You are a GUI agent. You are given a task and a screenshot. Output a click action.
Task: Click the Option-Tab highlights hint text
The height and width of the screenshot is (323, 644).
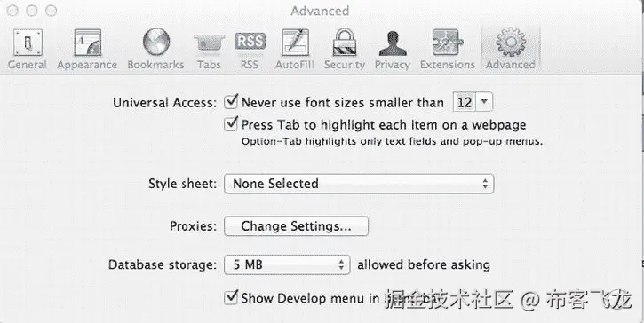coord(393,142)
